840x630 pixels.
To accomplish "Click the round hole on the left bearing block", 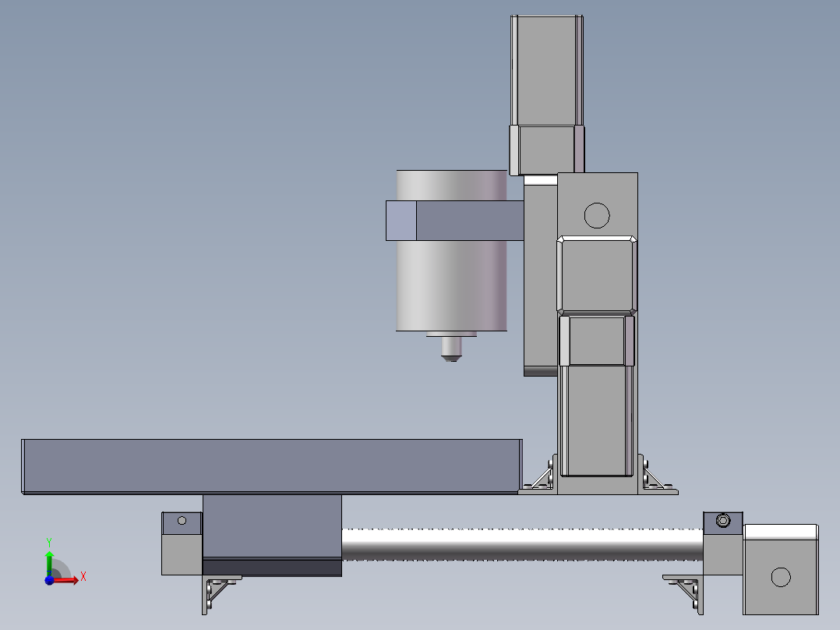I will [182, 521].
